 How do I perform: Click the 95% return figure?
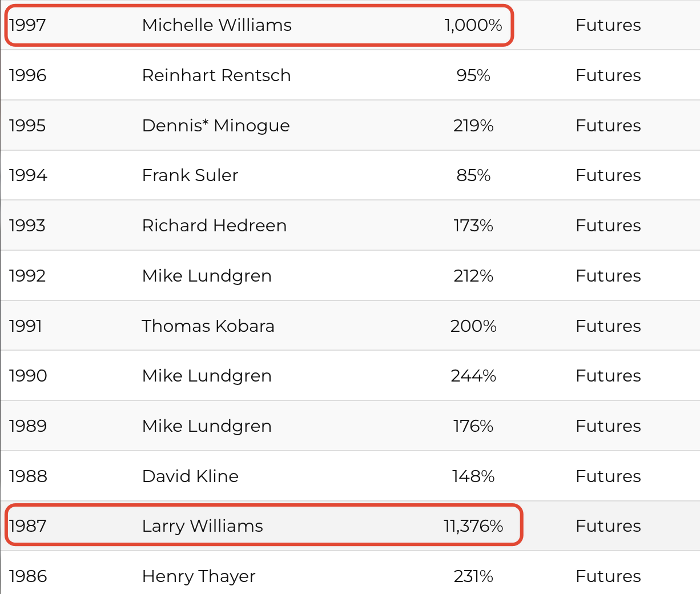(473, 75)
